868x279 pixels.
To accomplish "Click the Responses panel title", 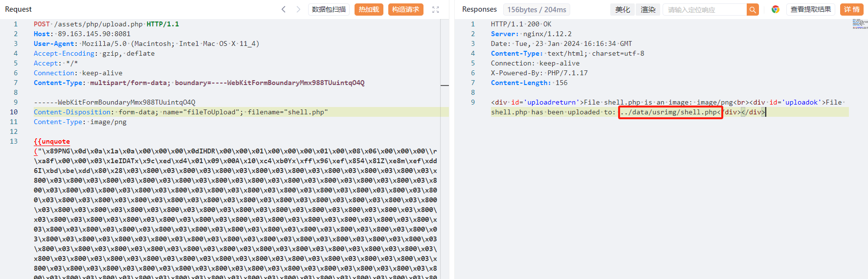I will pos(479,9).
